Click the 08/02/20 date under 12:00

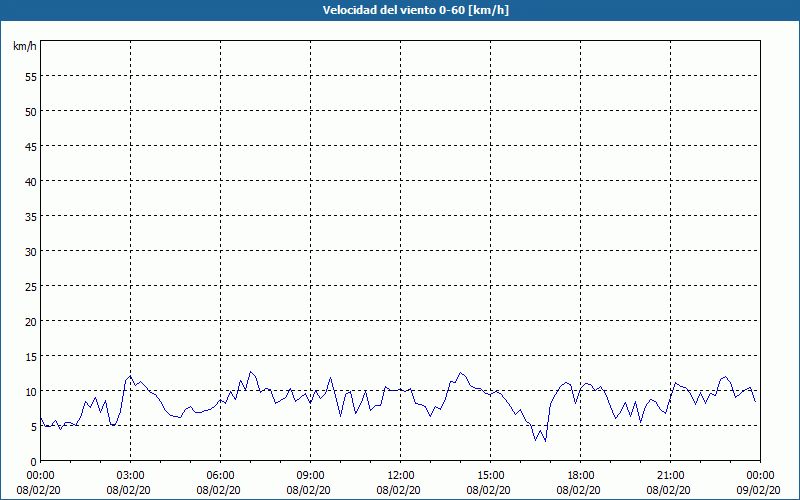(398, 490)
